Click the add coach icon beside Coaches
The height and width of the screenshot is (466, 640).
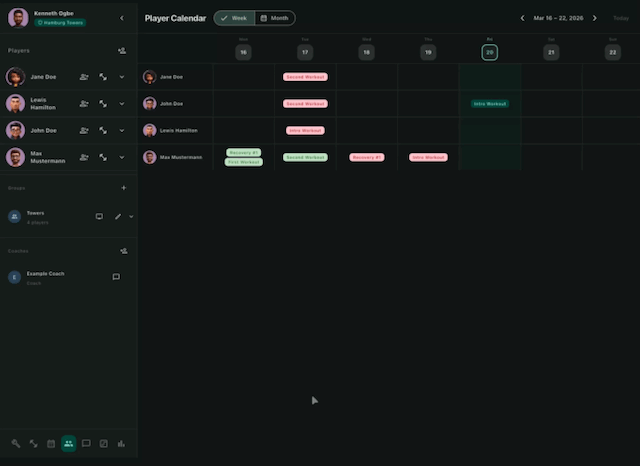tap(124, 251)
